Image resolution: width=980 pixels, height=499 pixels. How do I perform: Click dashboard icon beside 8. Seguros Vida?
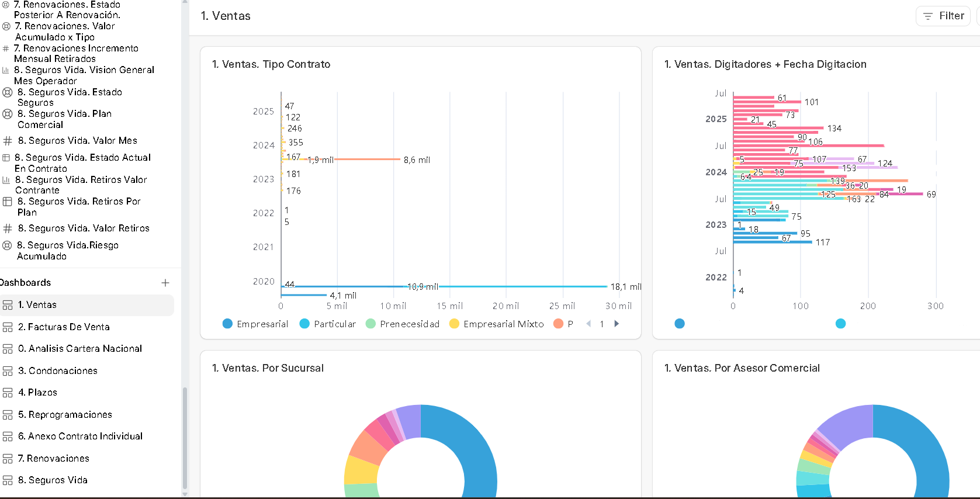click(x=8, y=480)
